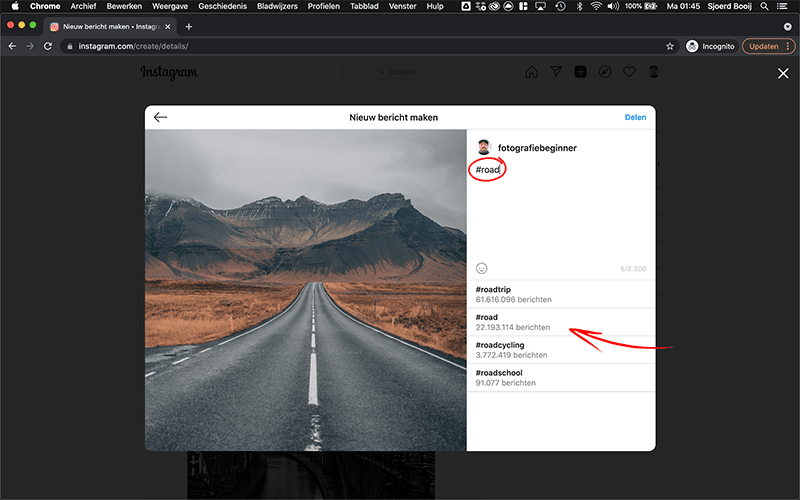Click the Wi-Fi menu bar icon
This screenshot has width=800, height=500.
pos(595,6)
